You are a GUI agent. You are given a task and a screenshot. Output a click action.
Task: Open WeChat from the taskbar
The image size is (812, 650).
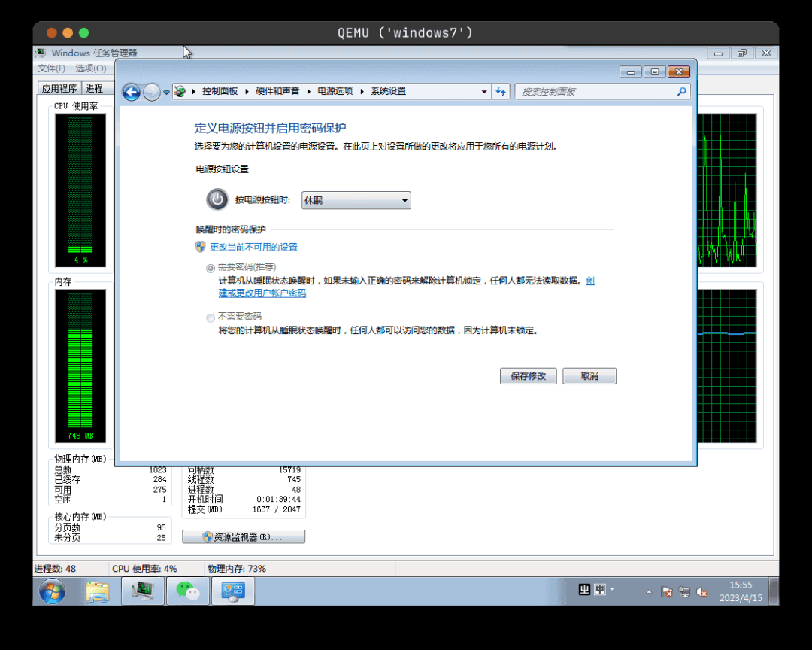click(x=187, y=591)
